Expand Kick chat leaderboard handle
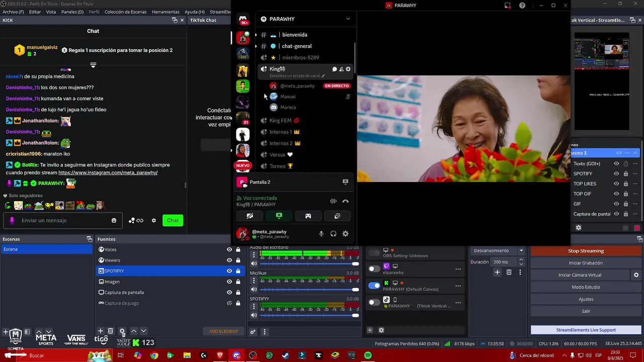The width and height of the screenshot is (644, 362). (x=93, y=65)
